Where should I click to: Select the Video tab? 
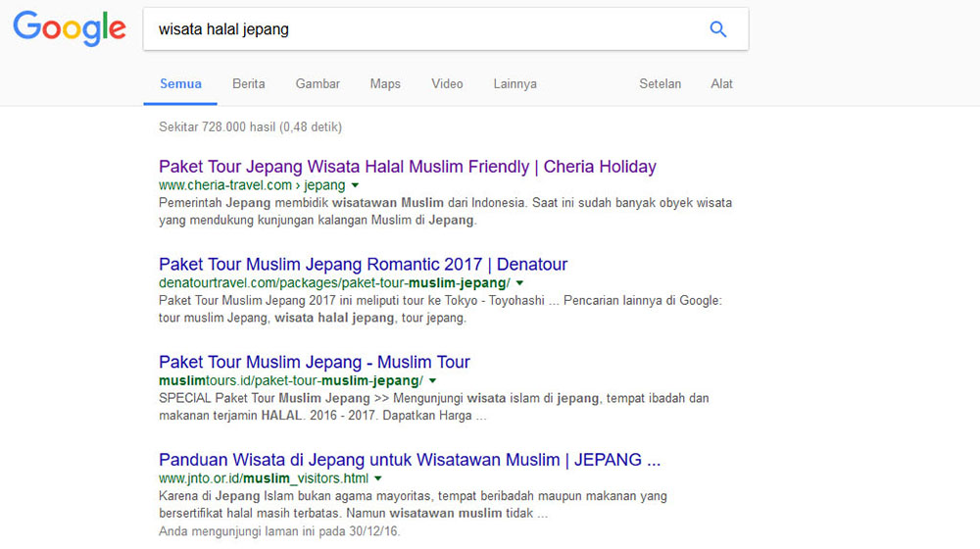[x=447, y=84]
